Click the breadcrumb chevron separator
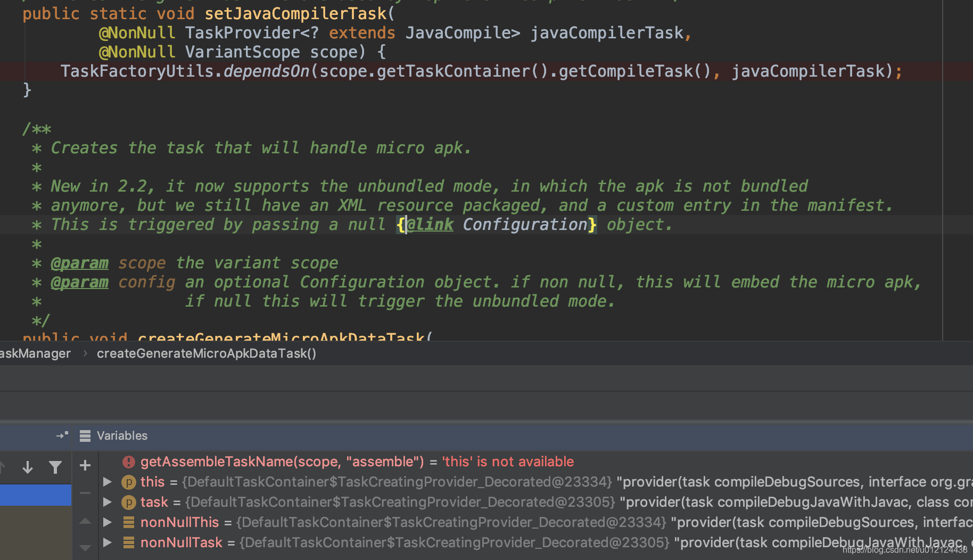The height and width of the screenshot is (560, 973). (85, 353)
